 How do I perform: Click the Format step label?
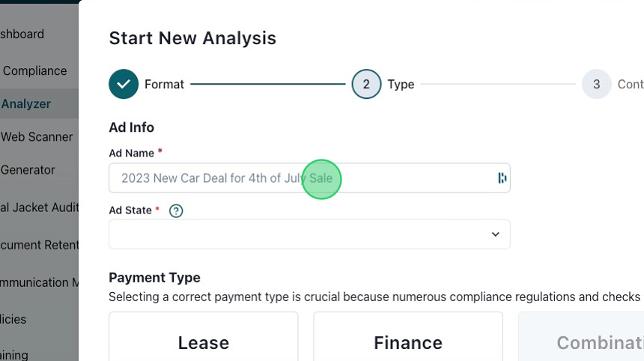164,85
